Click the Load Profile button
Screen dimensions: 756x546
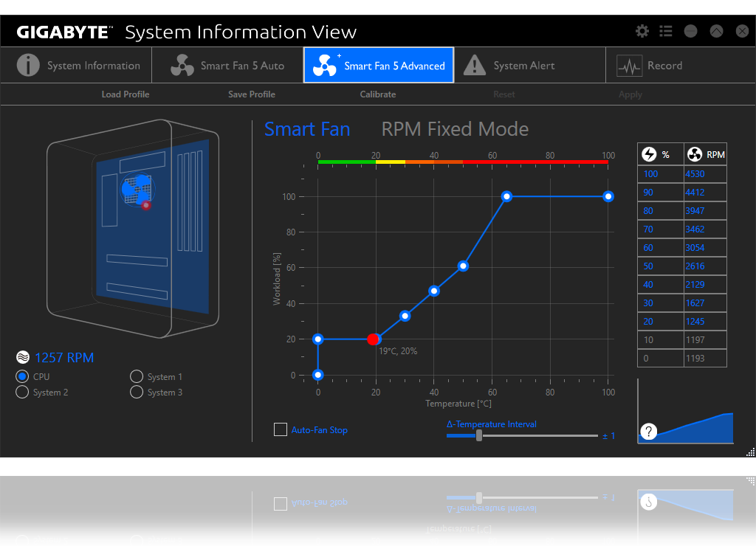(x=126, y=94)
